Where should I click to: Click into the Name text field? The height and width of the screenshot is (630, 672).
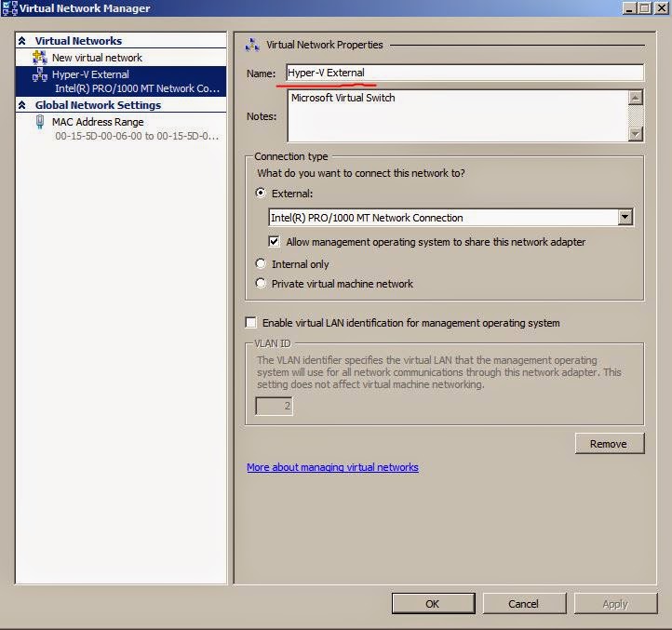[465, 73]
